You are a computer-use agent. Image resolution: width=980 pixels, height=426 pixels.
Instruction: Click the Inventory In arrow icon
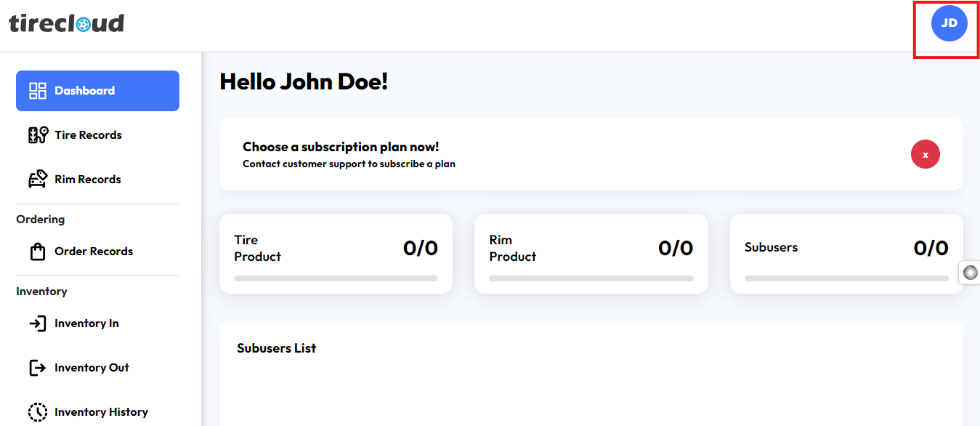(38, 323)
